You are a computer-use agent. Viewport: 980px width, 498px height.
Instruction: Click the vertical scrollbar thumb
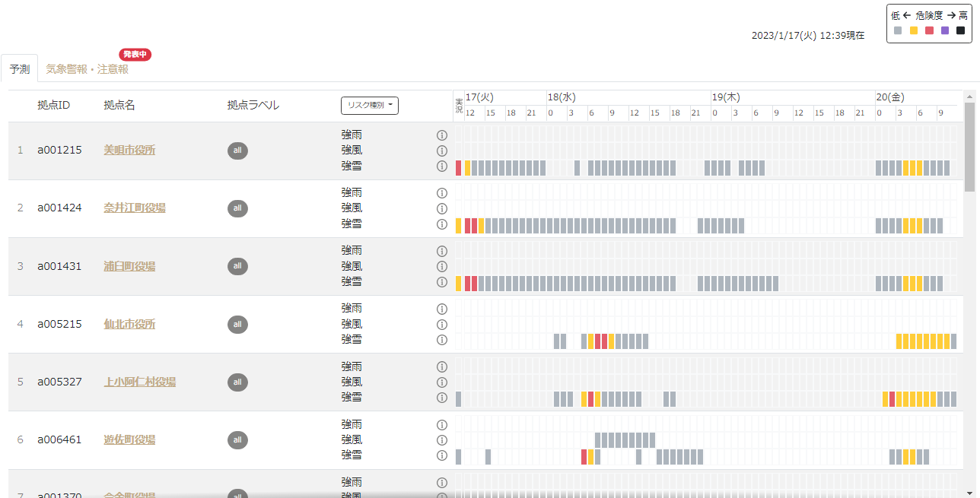[x=969, y=147]
